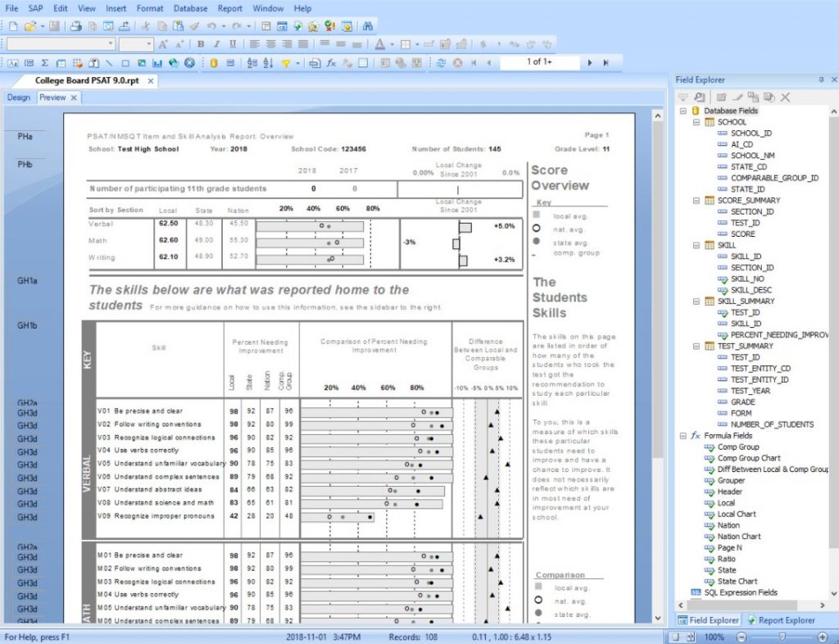Image resolution: width=839 pixels, height=644 pixels.
Task: Click the New report icon
Action: (x=13, y=26)
